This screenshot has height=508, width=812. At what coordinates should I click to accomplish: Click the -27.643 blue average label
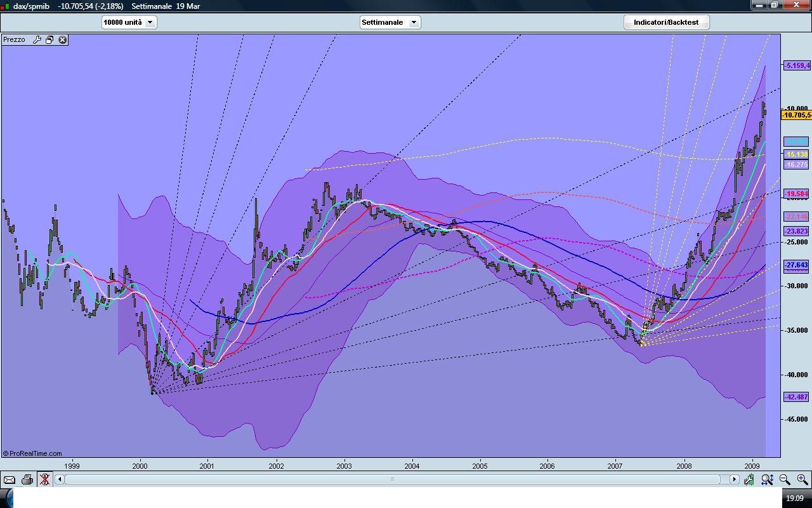coord(796,265)
